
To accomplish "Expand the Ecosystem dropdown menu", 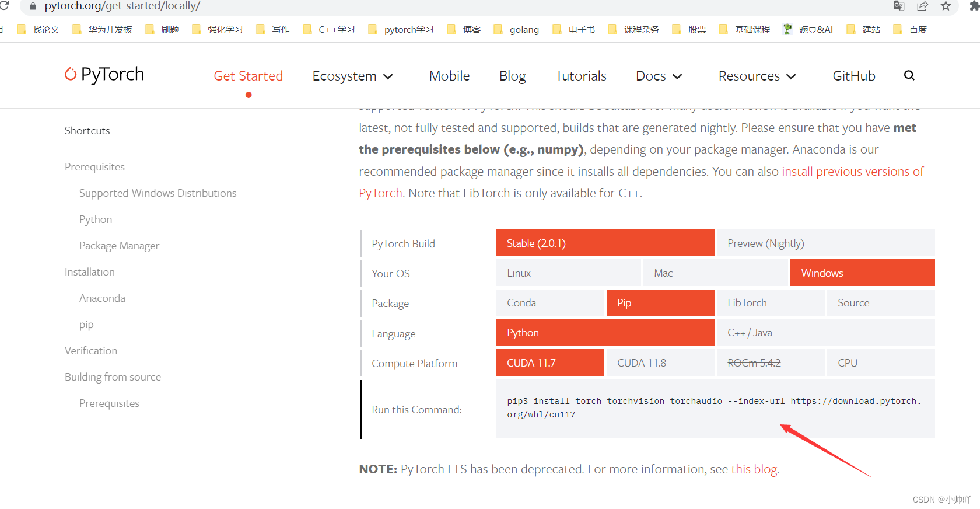I will coord(353,76).
